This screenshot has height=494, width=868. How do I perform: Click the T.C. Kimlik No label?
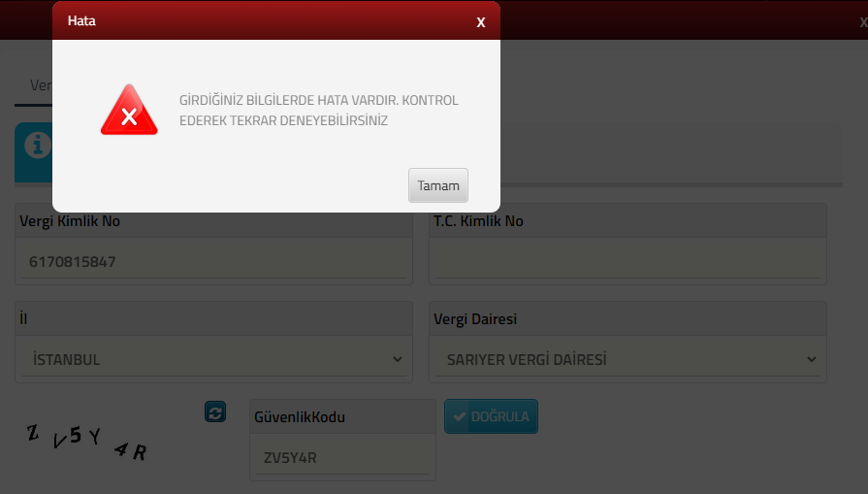(478, 221)
